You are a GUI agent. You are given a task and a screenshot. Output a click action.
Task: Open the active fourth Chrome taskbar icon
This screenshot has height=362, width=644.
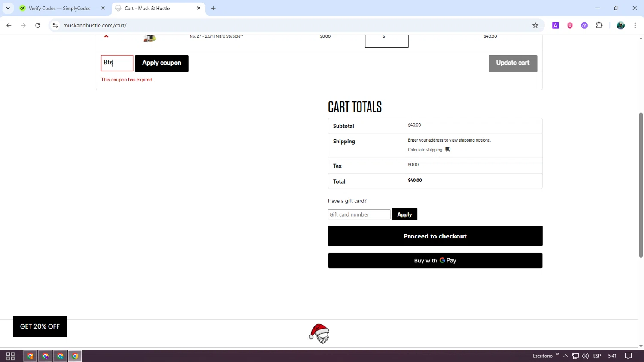click(x=75, y=356)
